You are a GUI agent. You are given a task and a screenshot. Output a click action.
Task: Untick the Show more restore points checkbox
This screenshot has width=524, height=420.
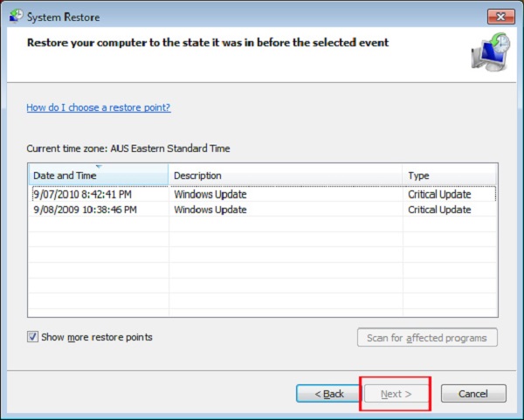click(x=33, y=337)
